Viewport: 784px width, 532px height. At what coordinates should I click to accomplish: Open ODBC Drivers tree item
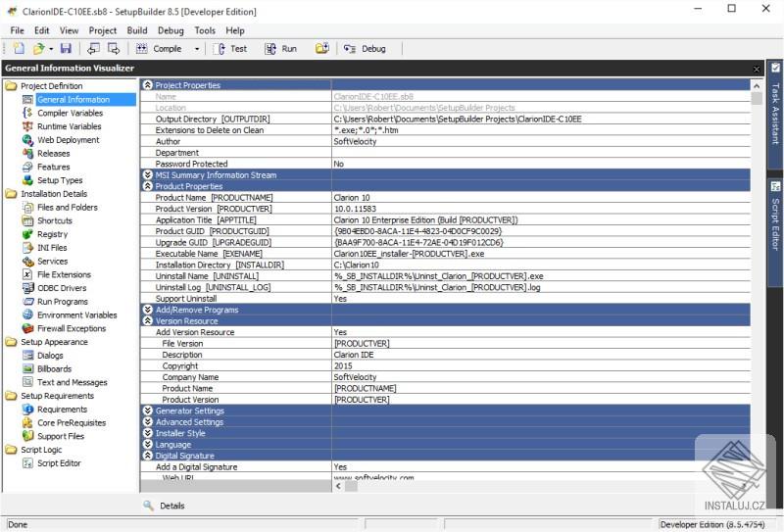[62, 288]
